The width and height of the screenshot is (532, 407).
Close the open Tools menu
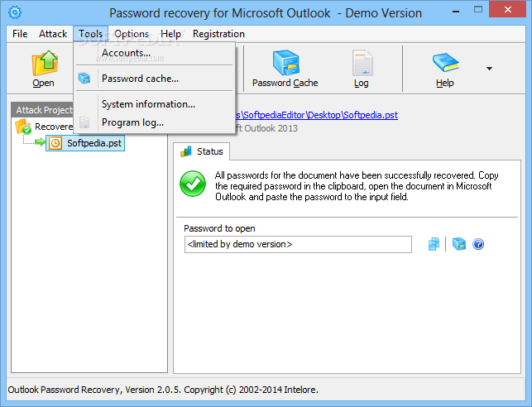[90, 34]
